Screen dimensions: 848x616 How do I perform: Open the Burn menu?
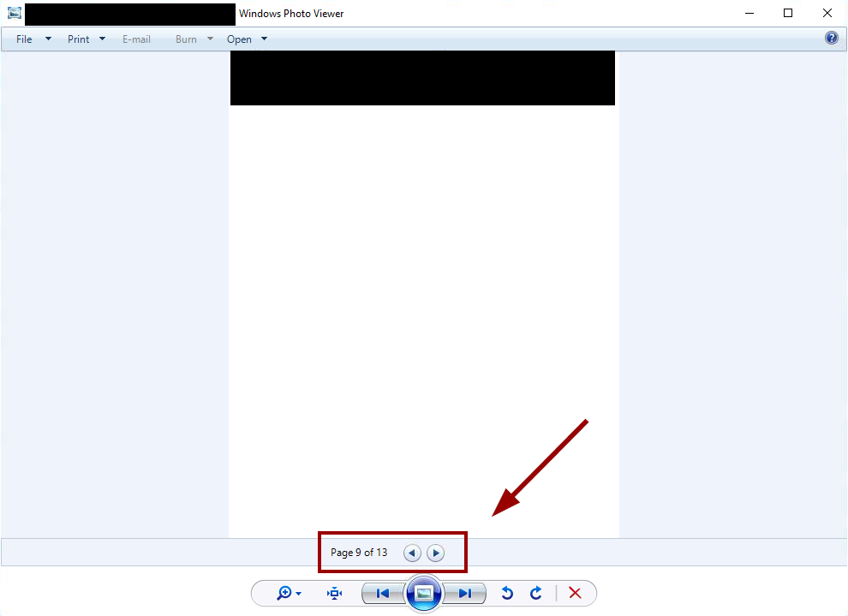click(x=186, y=39)
